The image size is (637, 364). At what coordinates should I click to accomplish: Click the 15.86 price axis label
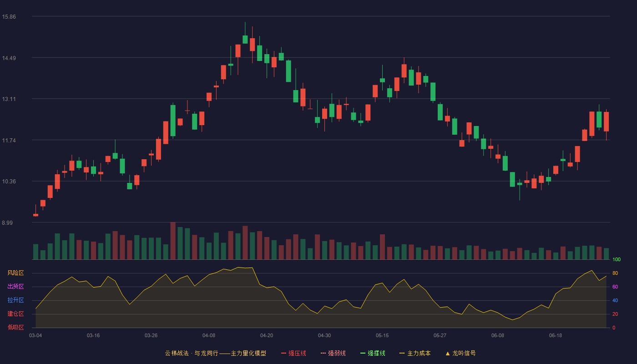coord(9,17)
